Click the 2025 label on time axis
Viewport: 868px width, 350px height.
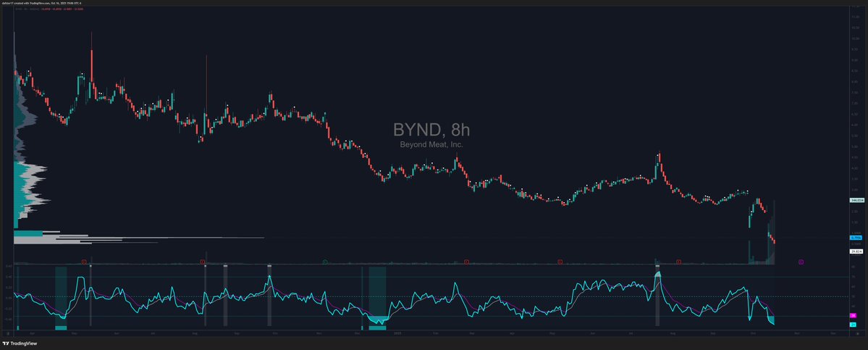pos(397,334)
